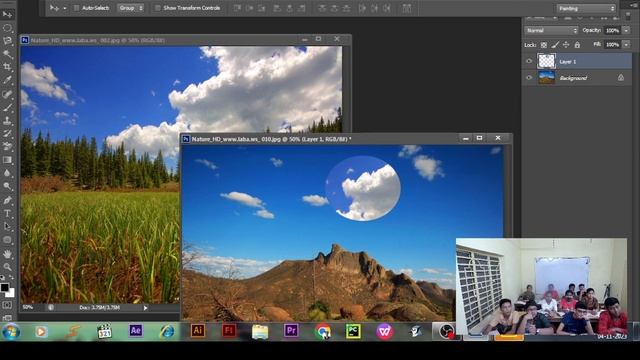This screenshot has width=640, height=360.
Task: Click the Auto-Align Layers icon
Action: (x=407, y=8)
